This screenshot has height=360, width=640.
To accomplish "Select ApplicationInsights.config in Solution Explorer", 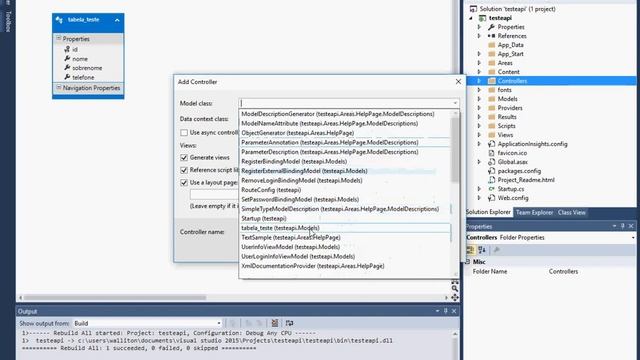I will tap(532, 144).
